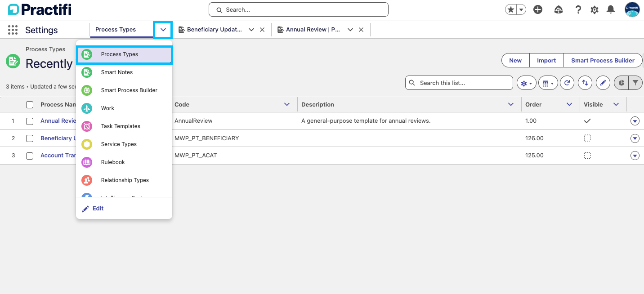Open row actions for MWP_PT_BENEFICIARY row
This screenshot has height=294, width=644.
635,138
